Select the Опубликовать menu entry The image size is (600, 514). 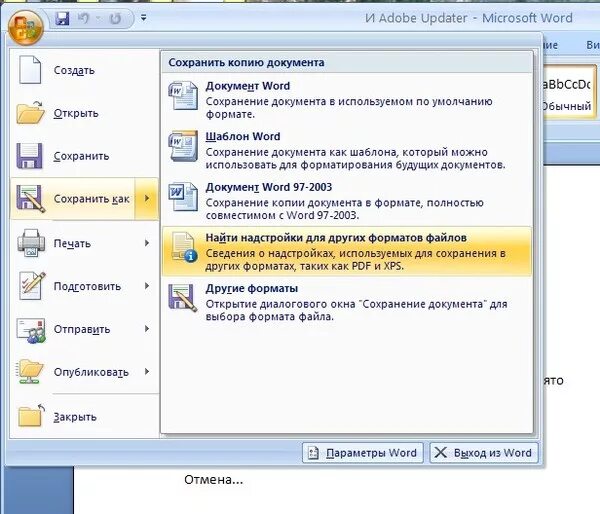pos(84,372)
